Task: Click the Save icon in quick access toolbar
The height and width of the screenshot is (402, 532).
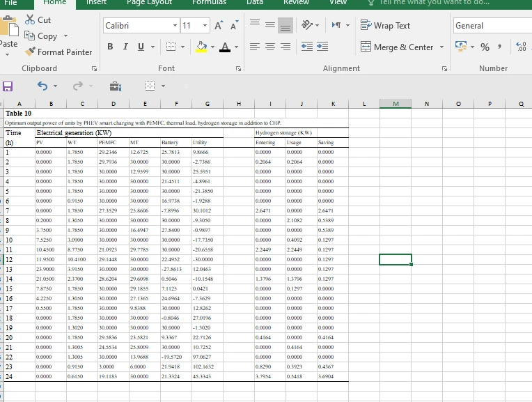Action: click(8, 87)
